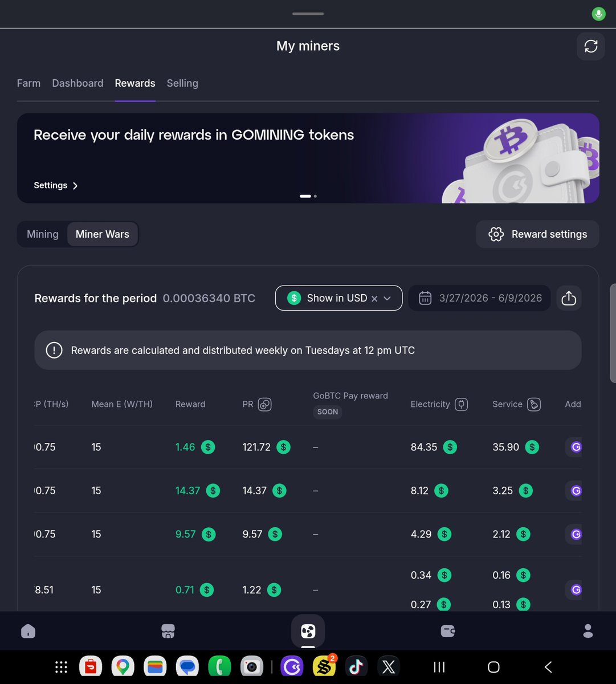Open the Selling tab

[x=182, y=83]
